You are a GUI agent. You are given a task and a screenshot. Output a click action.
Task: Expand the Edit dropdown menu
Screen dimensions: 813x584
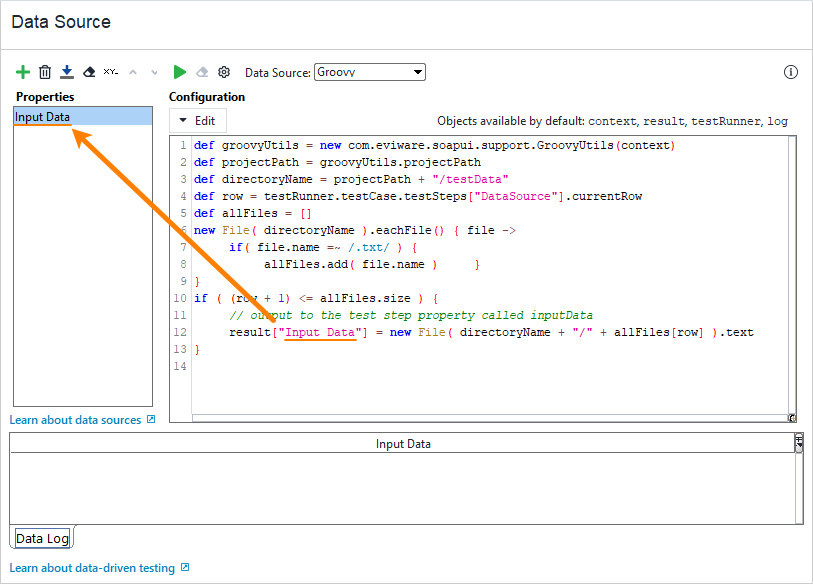[x=197, y=120]
